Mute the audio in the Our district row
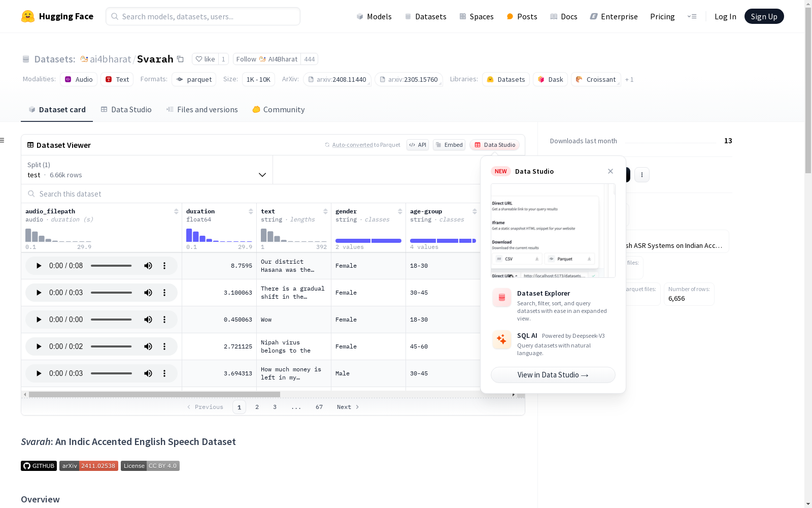The height and width of the screenshot is (508, 812). point(148,266)
